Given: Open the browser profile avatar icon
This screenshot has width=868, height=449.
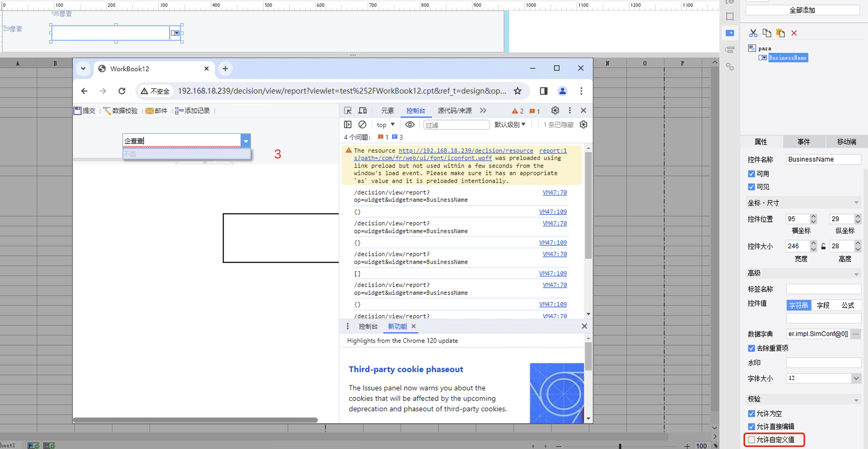Looking at the screenshot, I should pos(563,91).
